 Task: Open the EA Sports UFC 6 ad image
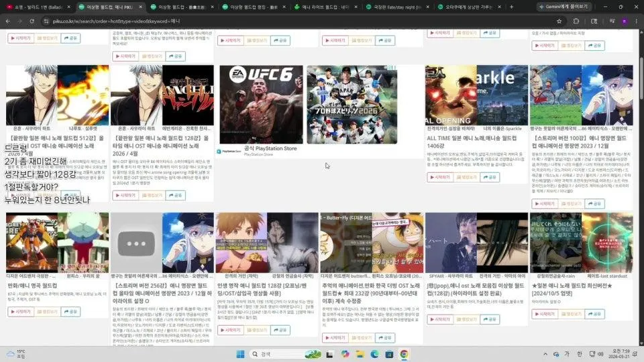coord(261,105)
